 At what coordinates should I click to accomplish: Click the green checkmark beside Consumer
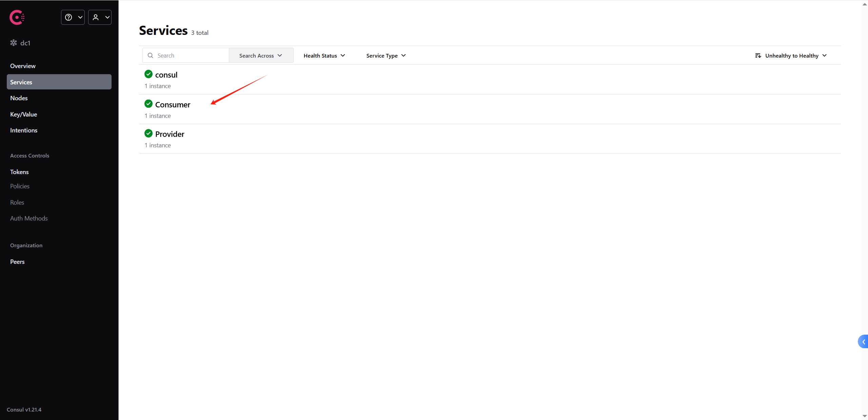tap(148, 104)
